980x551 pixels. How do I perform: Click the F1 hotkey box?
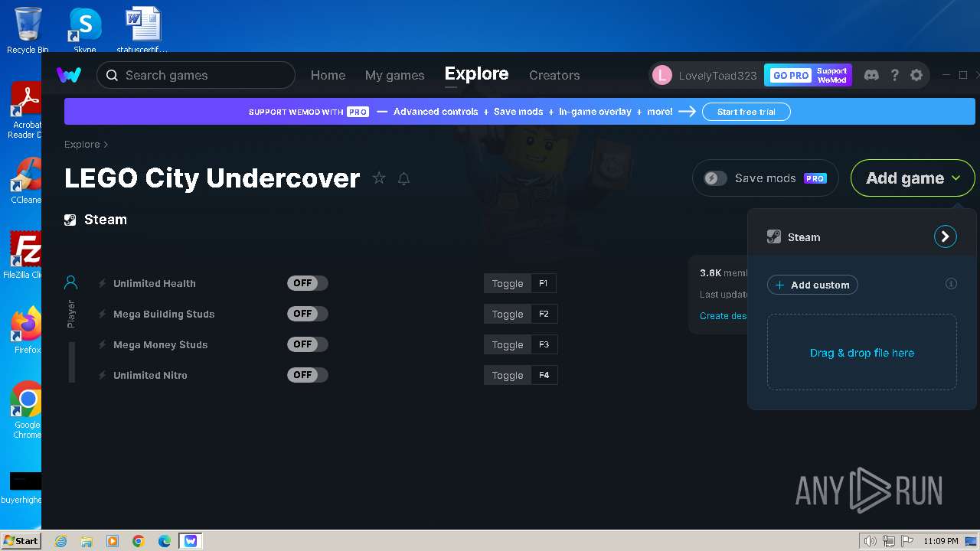click(544, 283)
